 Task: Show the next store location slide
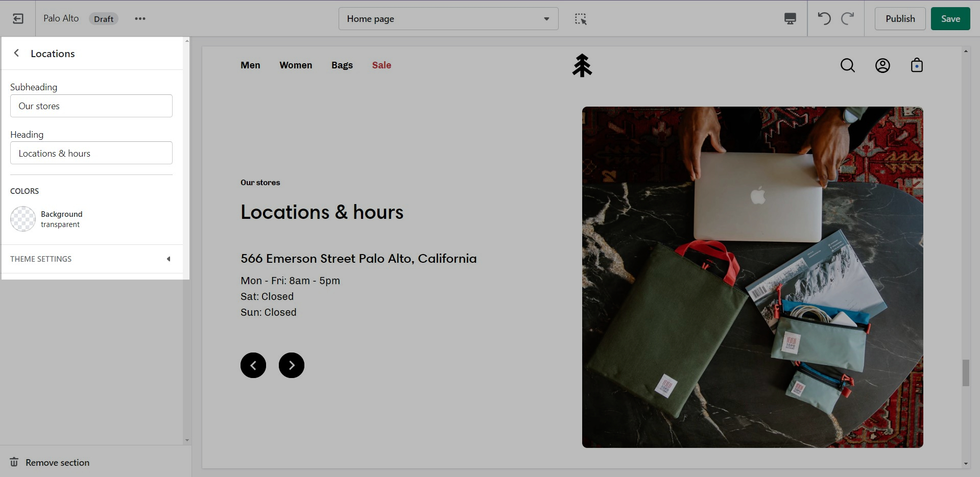(x=292, y=365)
